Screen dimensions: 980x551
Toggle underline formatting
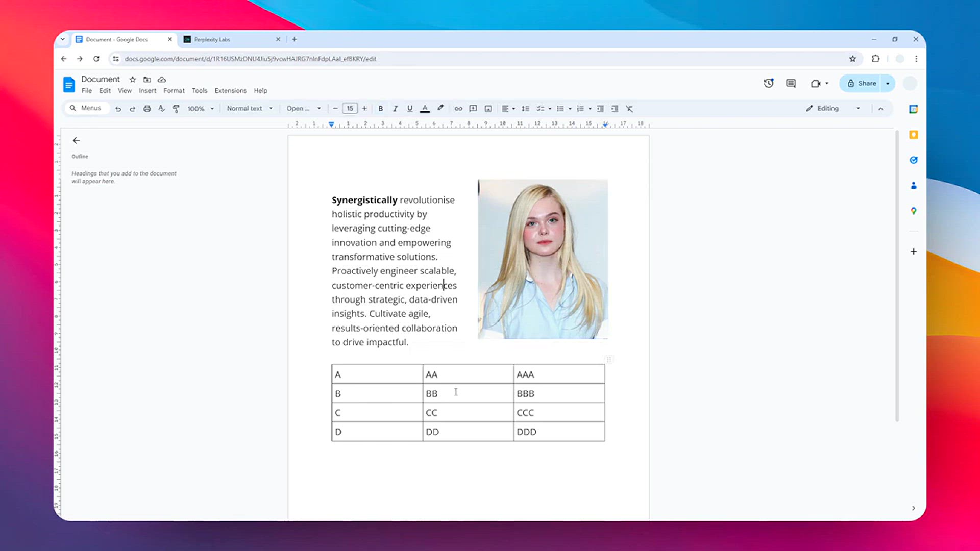[410, 109]
